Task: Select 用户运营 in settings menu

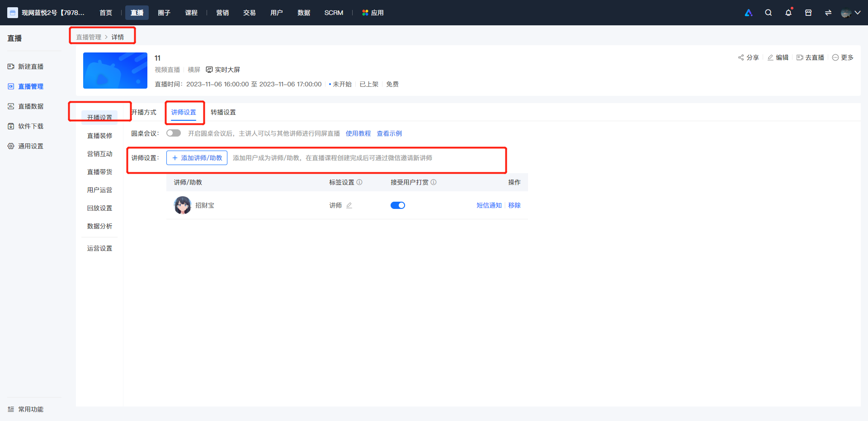Action: click(x=99, y=190)
